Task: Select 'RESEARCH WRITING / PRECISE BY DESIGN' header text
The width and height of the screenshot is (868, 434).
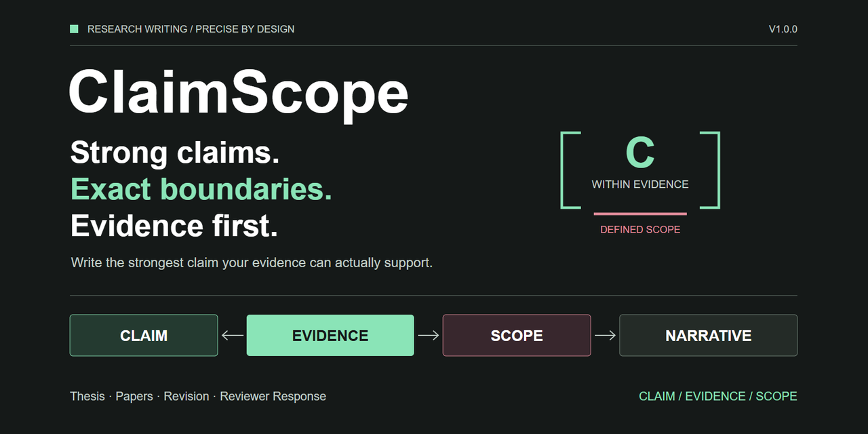Action: pyautogui.click(x=191, y=29)
